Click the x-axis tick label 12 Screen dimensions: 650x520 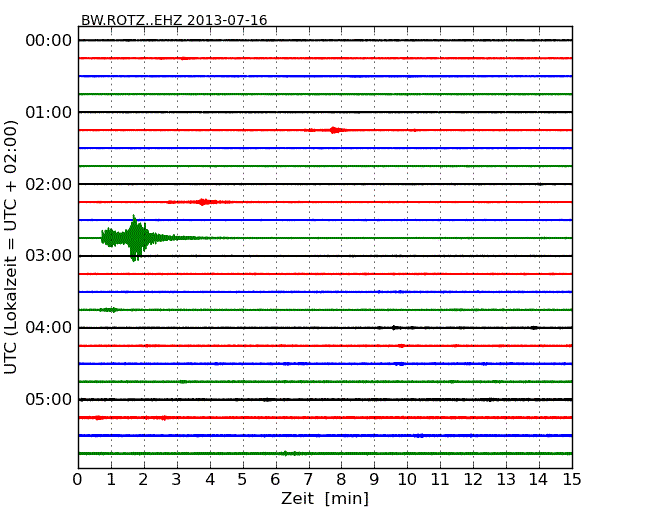pyautogui.click(x=473, y=480)
